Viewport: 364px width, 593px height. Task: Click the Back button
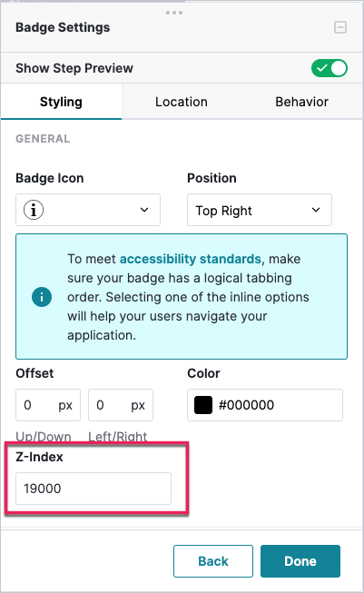[213, 561]
